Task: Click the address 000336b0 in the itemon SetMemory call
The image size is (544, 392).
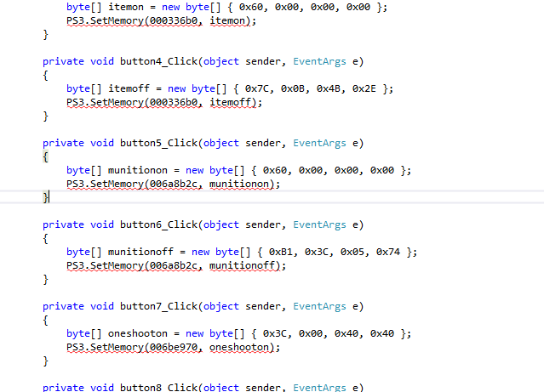Action: click(173, 20)
